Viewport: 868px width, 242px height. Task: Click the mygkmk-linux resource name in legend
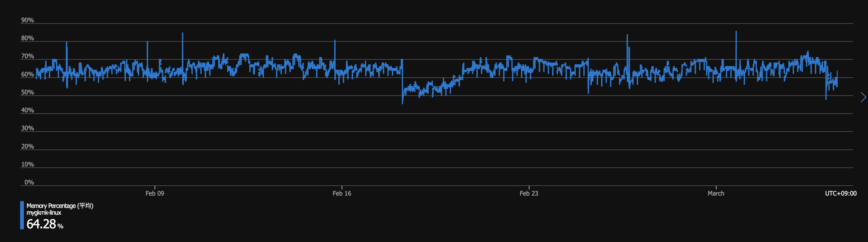click(44, 213)
